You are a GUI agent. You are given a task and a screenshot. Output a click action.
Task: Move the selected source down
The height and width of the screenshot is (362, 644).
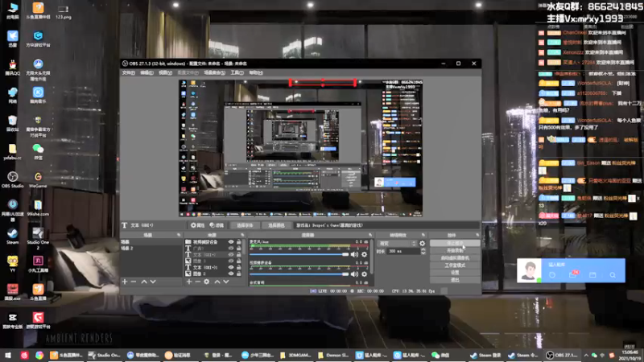point(226,282)
